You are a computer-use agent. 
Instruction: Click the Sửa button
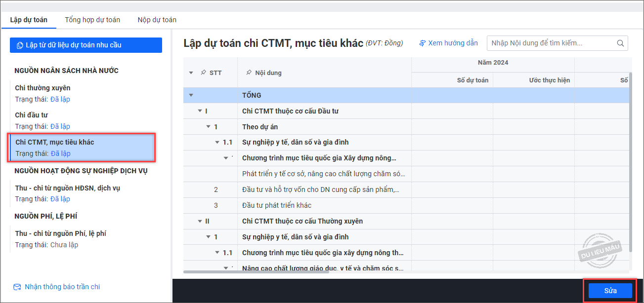click(x=610, y=291)
